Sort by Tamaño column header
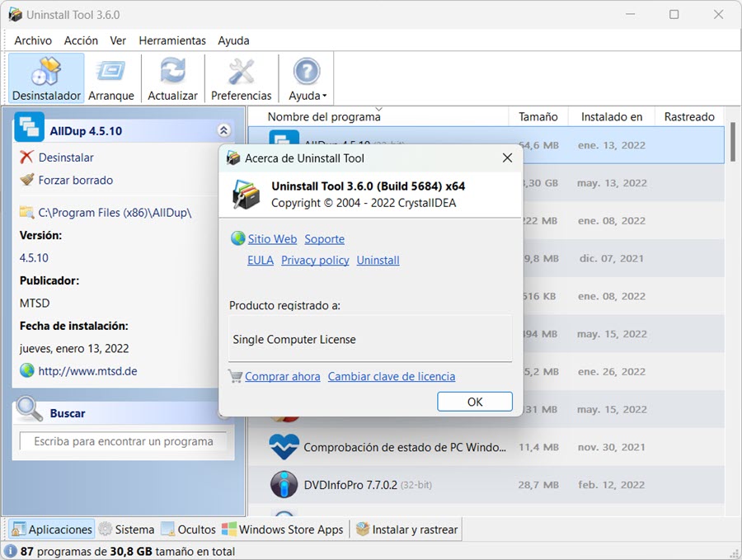This screenshot has height=560, width=742. tap(538, 116)
